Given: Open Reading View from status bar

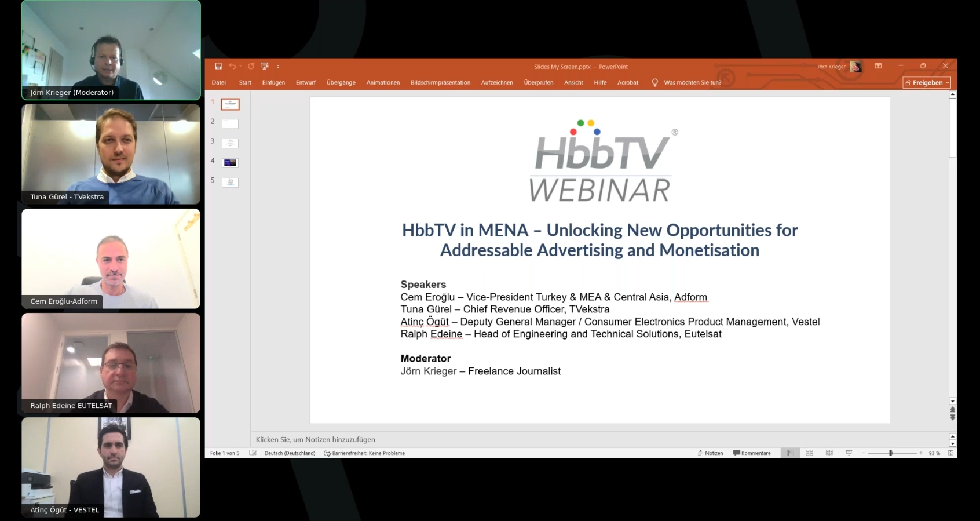Looking at the screenshot, I should point(829,453).
